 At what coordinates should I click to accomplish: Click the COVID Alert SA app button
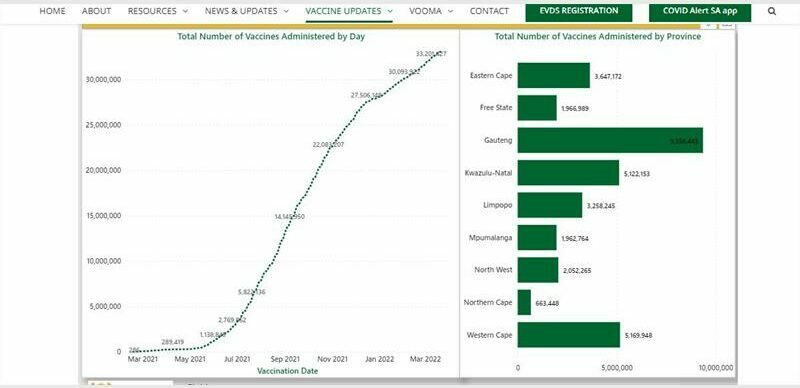click(x=699, y=12)
